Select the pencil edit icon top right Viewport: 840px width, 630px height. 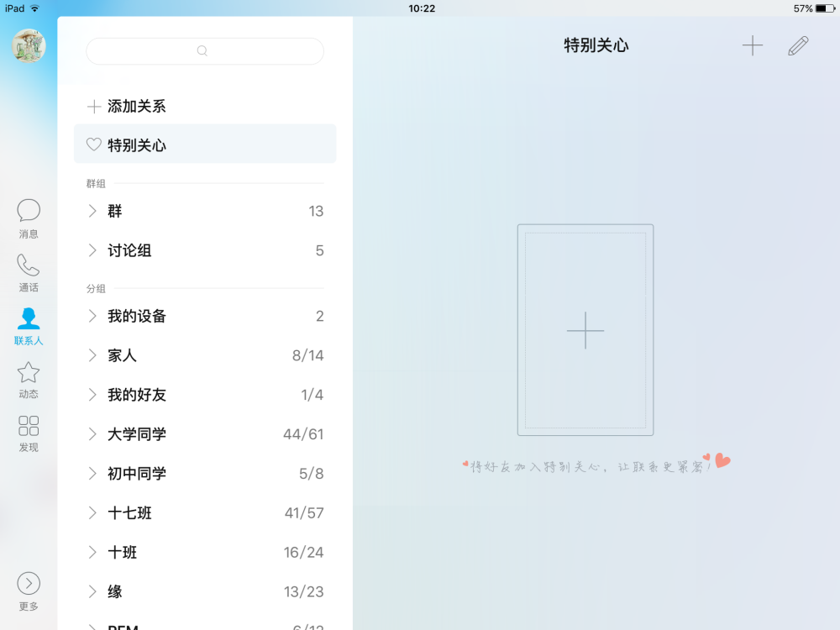[x=798, y=45]
